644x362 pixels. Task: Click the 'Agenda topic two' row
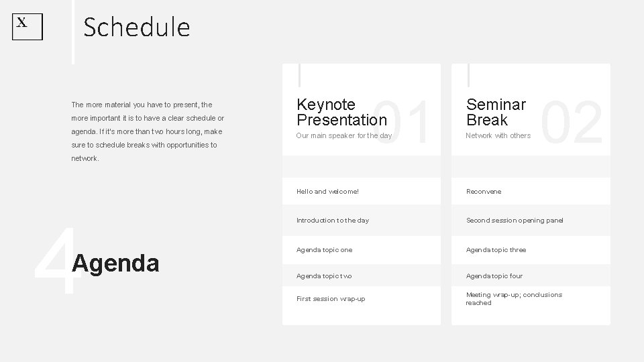coord(325,276)
